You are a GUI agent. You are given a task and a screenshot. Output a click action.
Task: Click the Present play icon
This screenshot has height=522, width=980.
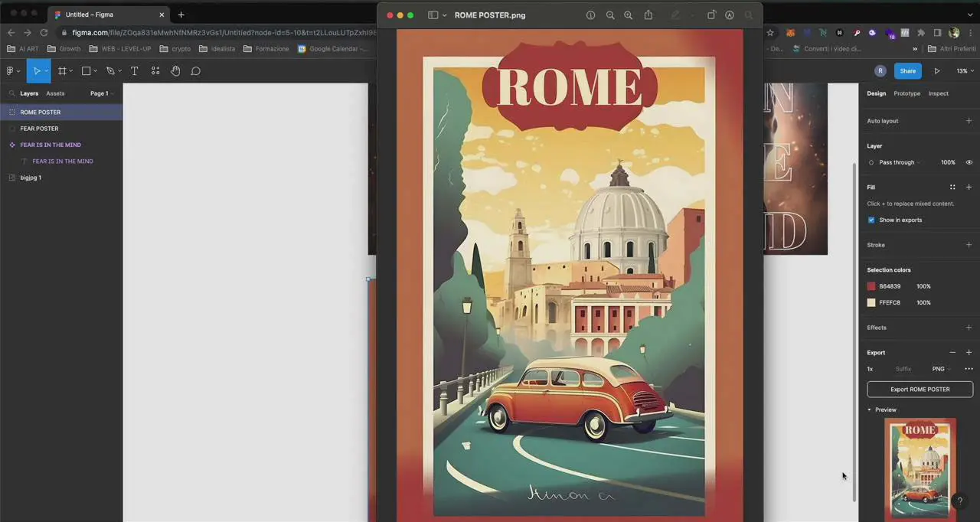coord(937,71)
